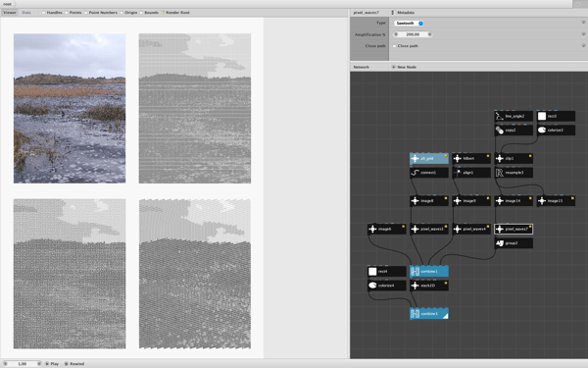
Task: Enable the Handles checkbox
Action: tap(43, 13)
